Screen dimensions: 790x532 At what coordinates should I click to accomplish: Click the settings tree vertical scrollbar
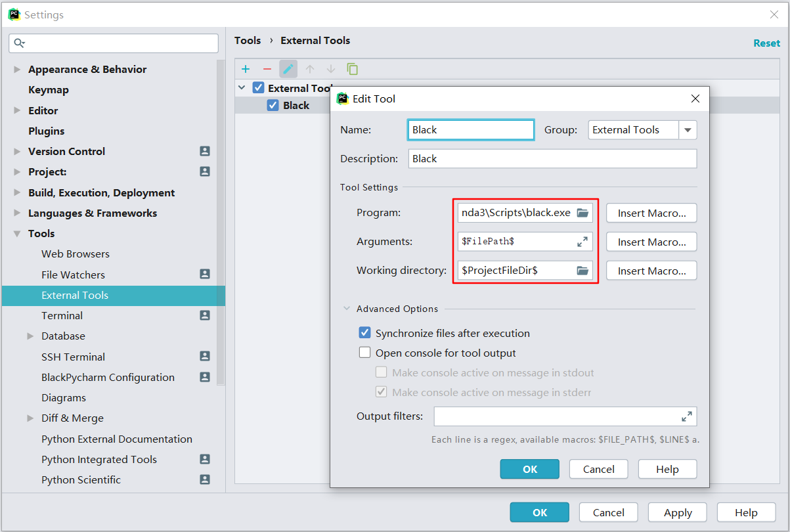point(221,223)
